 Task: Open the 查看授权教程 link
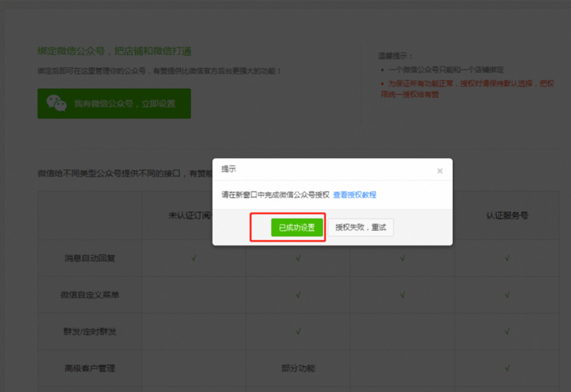tap(354, 195)
